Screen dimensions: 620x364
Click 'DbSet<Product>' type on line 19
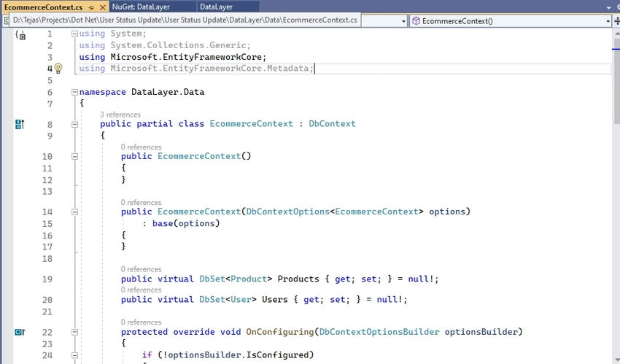pyautogui.click(x=236, y=279)
